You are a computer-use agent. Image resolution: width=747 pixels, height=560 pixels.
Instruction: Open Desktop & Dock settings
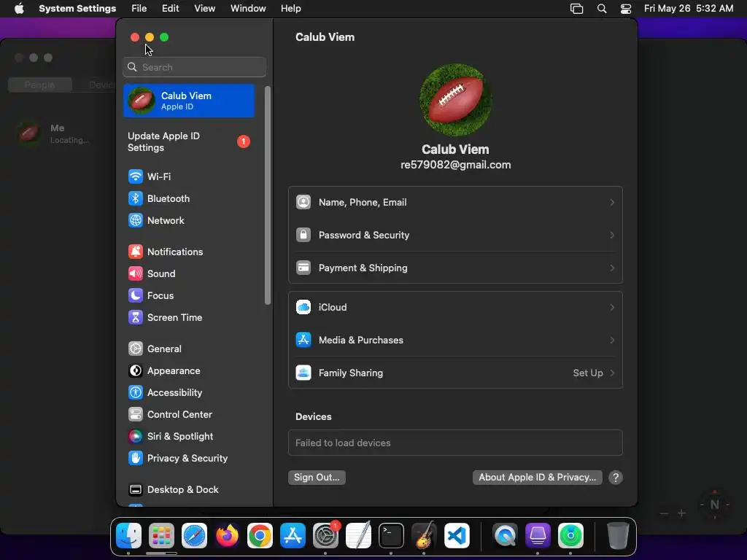click(189, 490)
